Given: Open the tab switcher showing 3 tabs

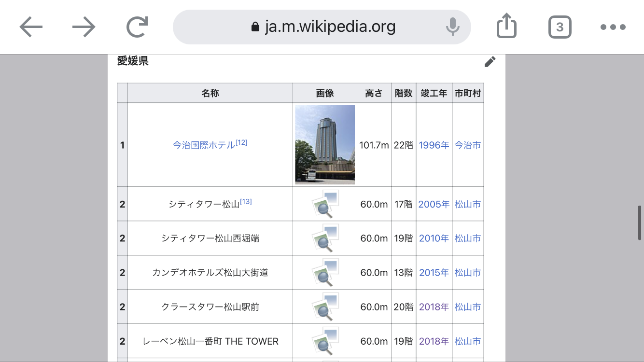Looking at the screenshot, I should 560,27.
